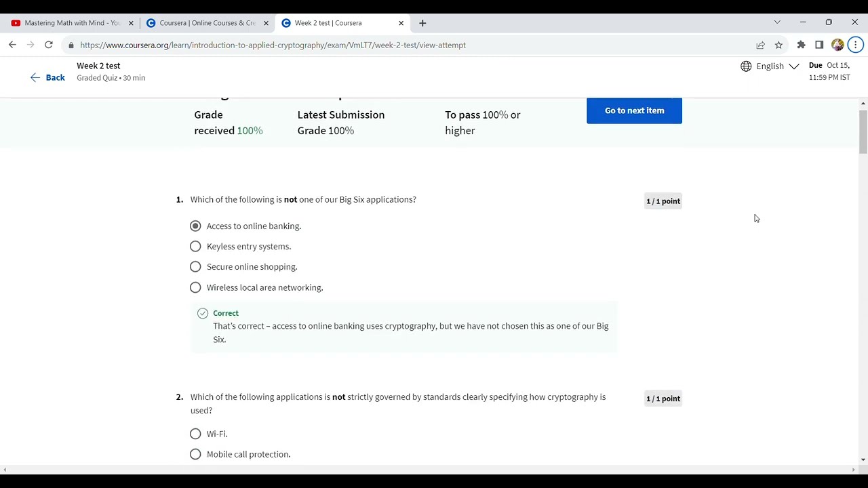Image resolution: width=868 pixels, height=488 pixels.
Task: Choose 'Wireless local area networking' option
Action: point(195,287)
